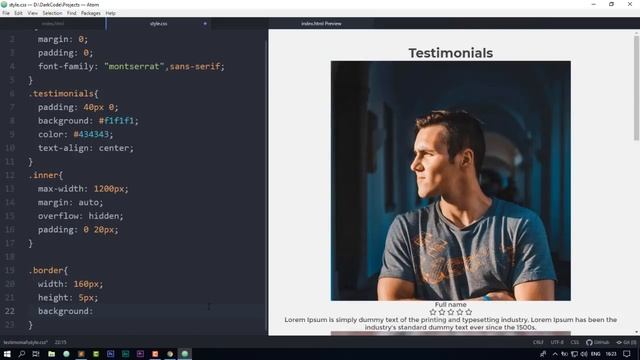Open the Find menu
This screenshot has height=360, width=640.
pos(71,13)
